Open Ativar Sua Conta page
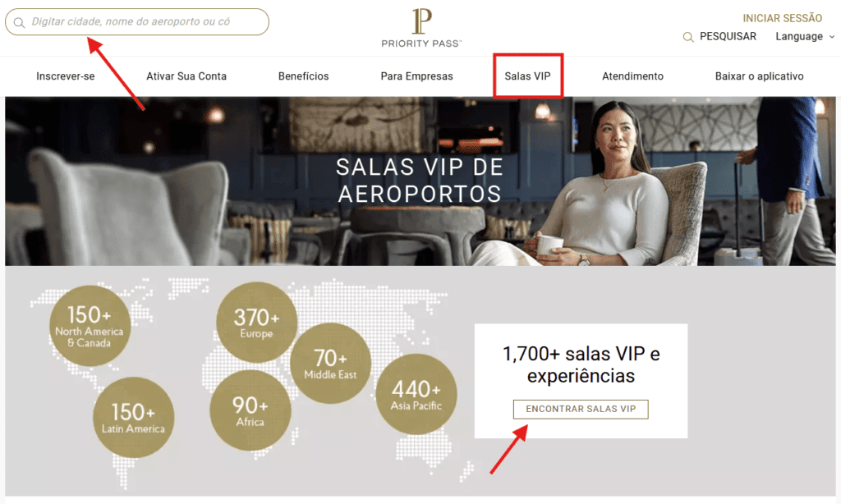This screenshot has width=841, height=504. [x=186, y=76]
